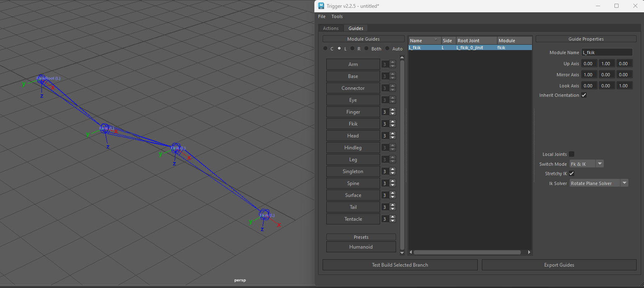The height and width of the screenshot is (288, 644).
Task: Create a Singleton module guide
Action: (353, 171)
